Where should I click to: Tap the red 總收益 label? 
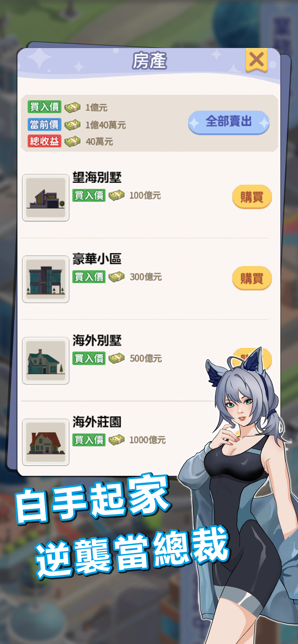coord(44,141)
